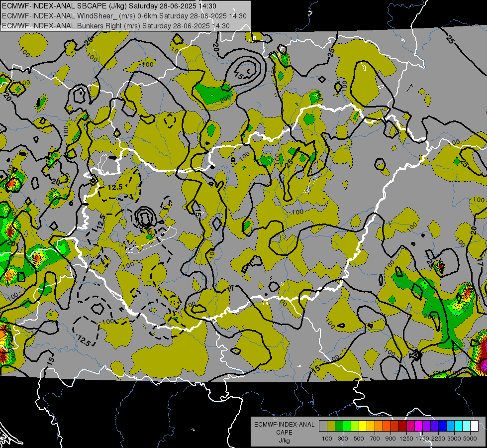Click the 1750 tick label in legend
This screenshot has height=448, width=487.
click(422, 439)
